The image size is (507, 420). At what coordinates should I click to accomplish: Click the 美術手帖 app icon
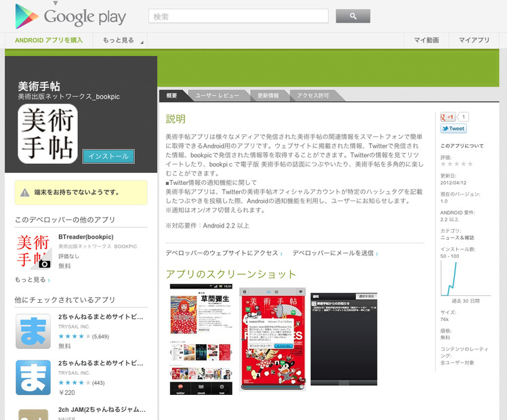pos(48,133)
